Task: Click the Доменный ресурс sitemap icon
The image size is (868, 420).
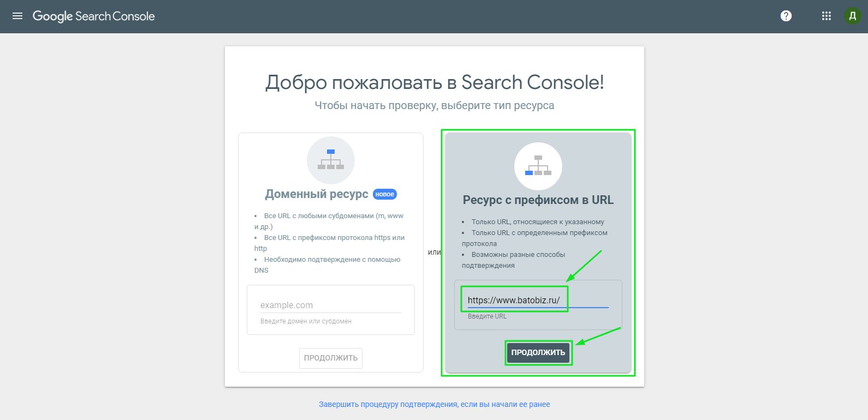Action: click(x=331, y=160)
